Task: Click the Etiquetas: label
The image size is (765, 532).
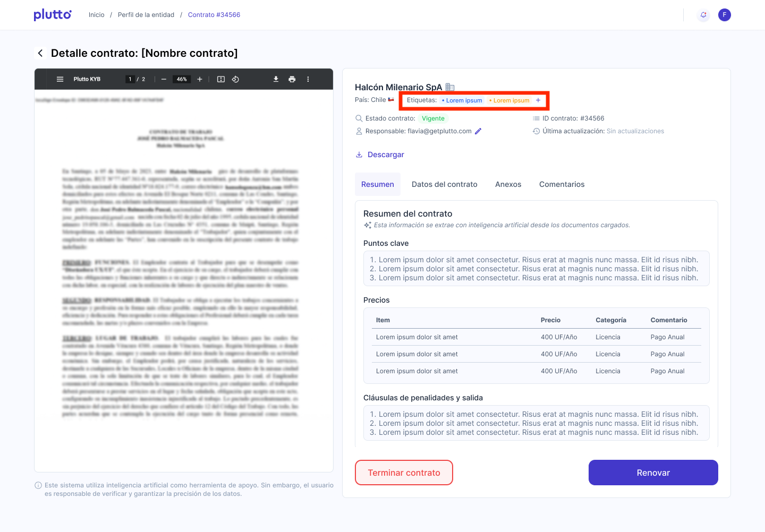Action: pyautogui.click(x=422, y=100)
